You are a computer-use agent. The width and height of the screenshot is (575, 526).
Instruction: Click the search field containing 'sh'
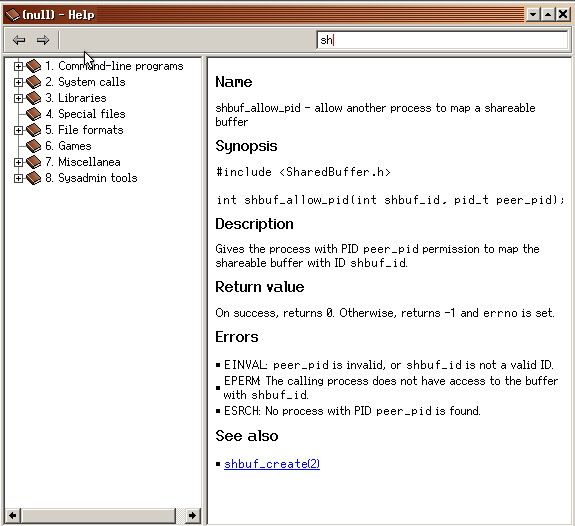coord(442,40)
